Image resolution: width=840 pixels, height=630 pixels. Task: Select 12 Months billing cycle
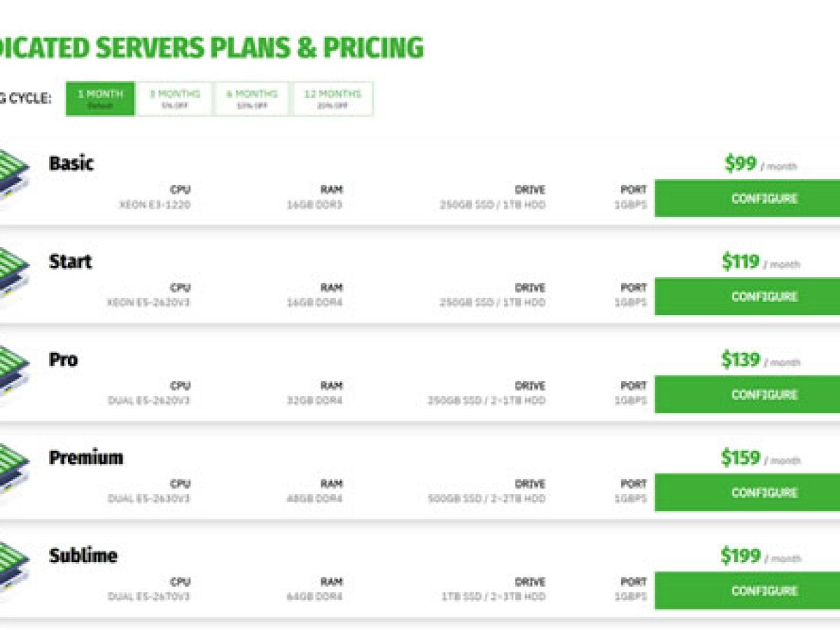(x=333, y=99)
